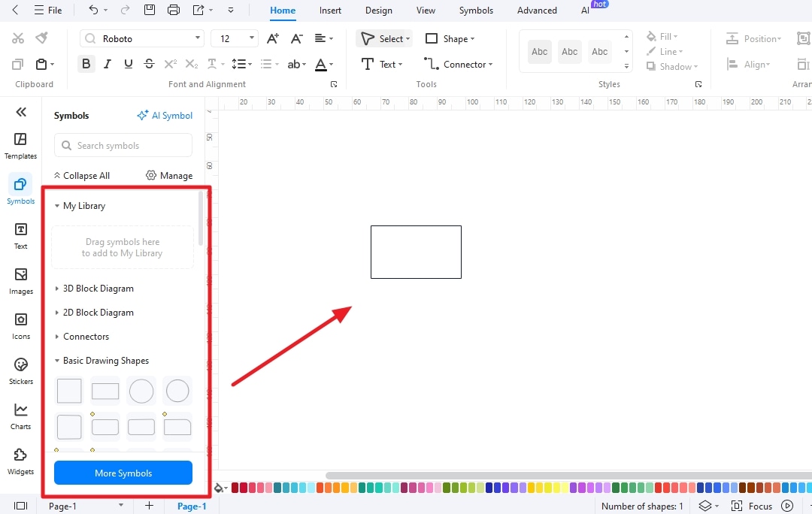Click the Cut scissors icon
The image size is (812, 514).
pyautogui.click(x=17, y=38)
